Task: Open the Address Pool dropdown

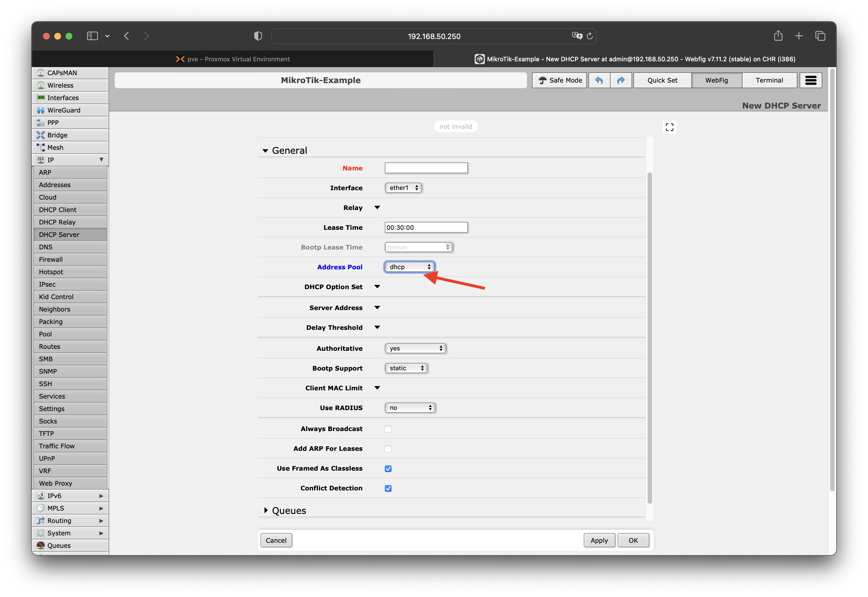Action: 410,267
